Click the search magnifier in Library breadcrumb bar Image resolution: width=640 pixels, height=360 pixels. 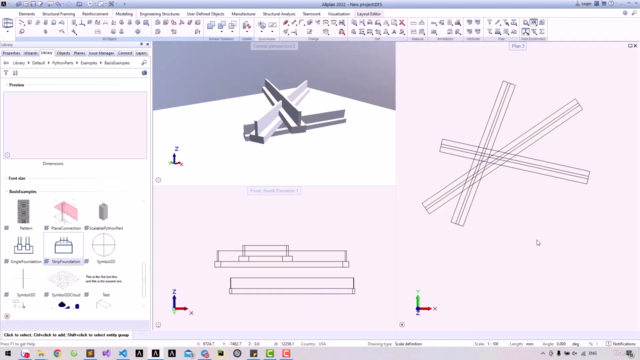point(144,63)
